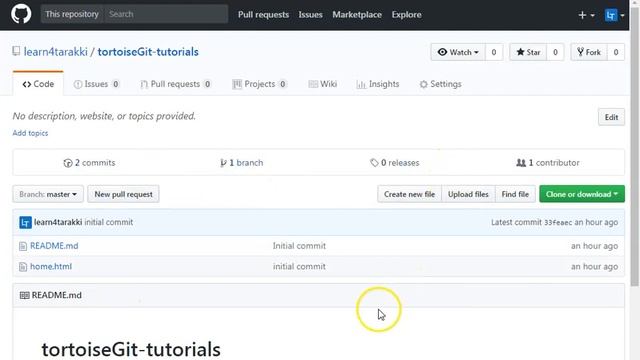Click the home.html file icon in file list
This screenshot has height=360, width=640.
(x=23, y=267)
